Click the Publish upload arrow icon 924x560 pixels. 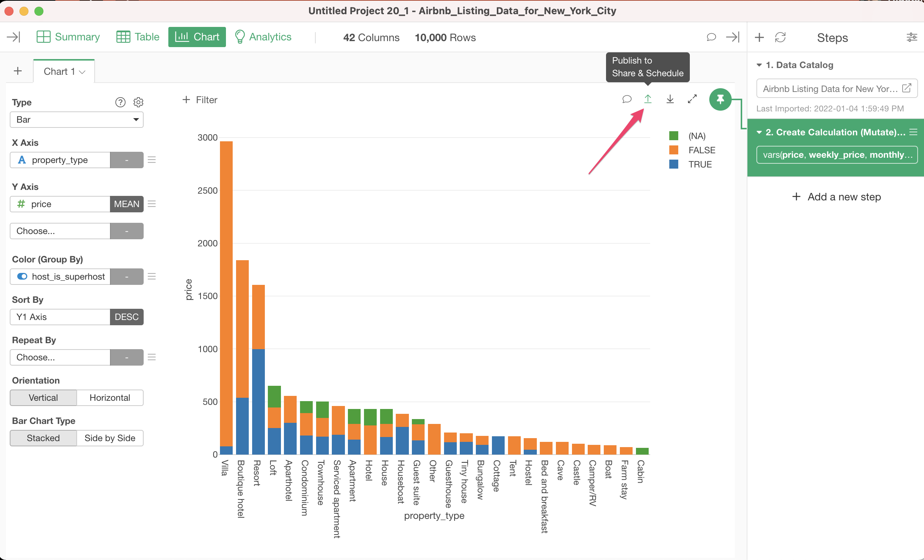[648, 99]
